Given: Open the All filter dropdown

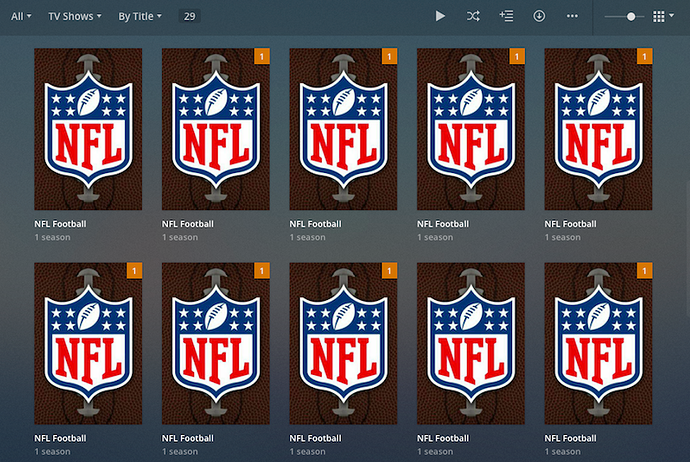Looking at the screenshot, I should [21, 16].
